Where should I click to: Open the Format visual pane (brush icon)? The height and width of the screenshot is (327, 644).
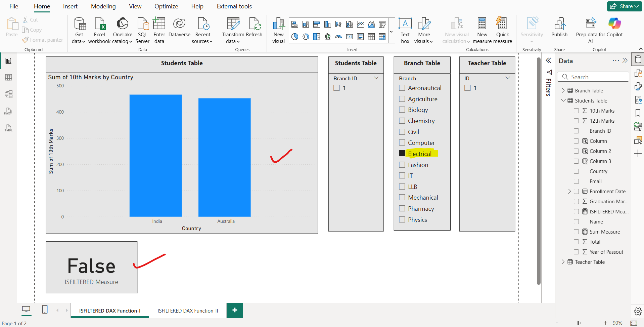638,86
